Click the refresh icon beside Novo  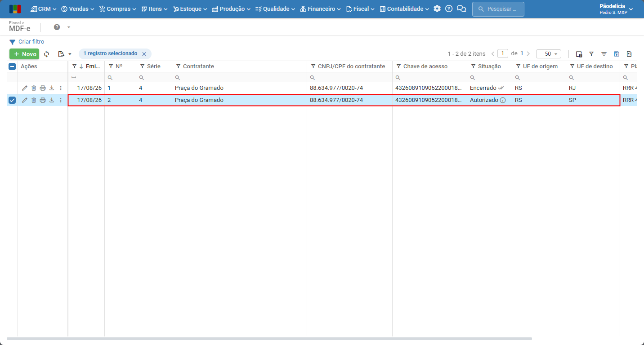[47, 54]
